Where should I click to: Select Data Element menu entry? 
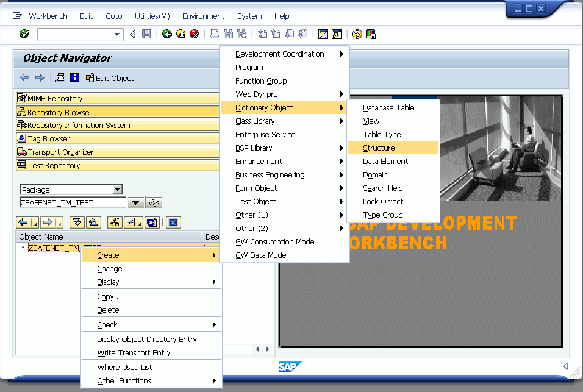(393, 162)
